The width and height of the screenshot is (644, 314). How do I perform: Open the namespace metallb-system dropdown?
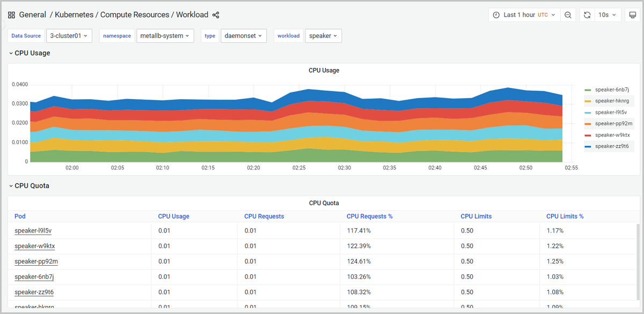click(165, 36)
